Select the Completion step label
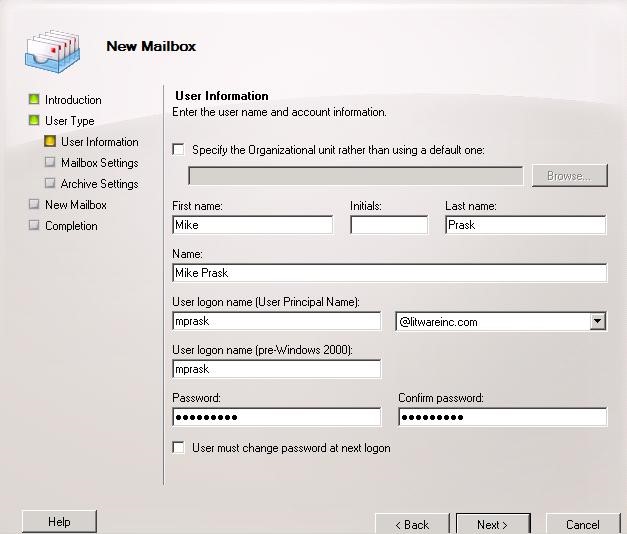The image size is (627, 534). (x=71, y=226)
